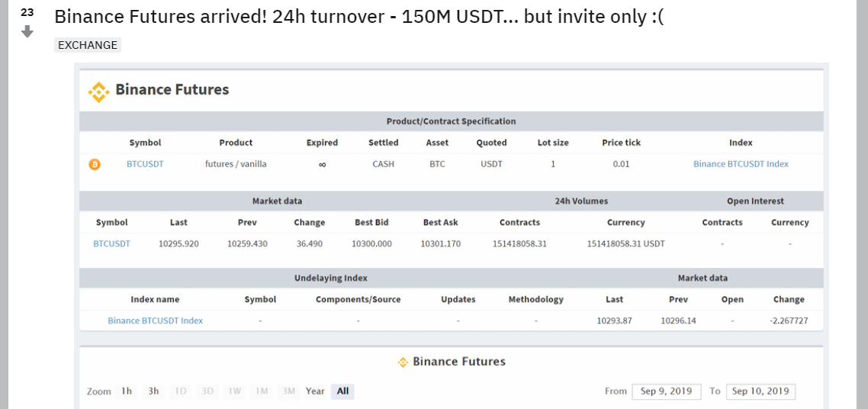Open Binance BTCUSDT Index in Underlying Index table

point(155,321)
